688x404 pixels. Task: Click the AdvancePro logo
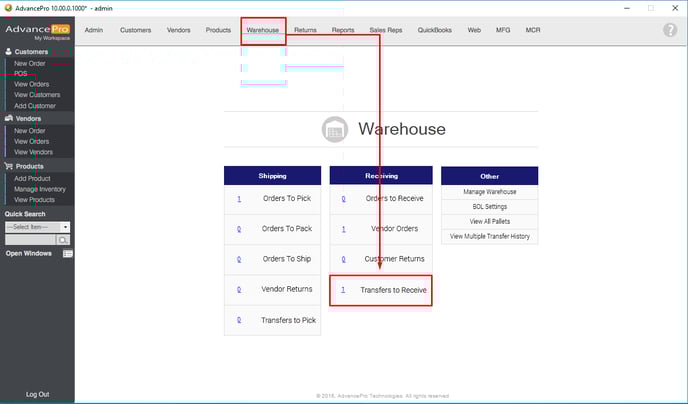[36, 30]
